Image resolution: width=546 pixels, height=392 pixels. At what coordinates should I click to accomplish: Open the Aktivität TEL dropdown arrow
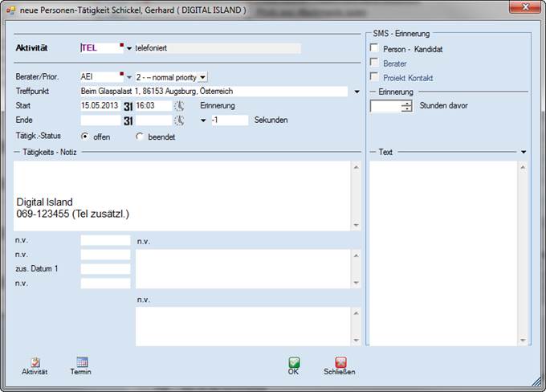click(x=128, y=49)
